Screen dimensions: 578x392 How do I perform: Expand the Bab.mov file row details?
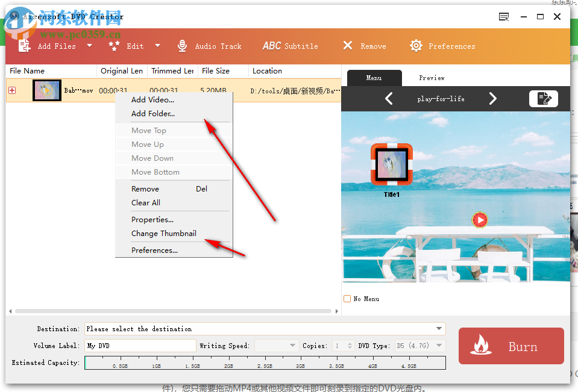tap(11, 90)
